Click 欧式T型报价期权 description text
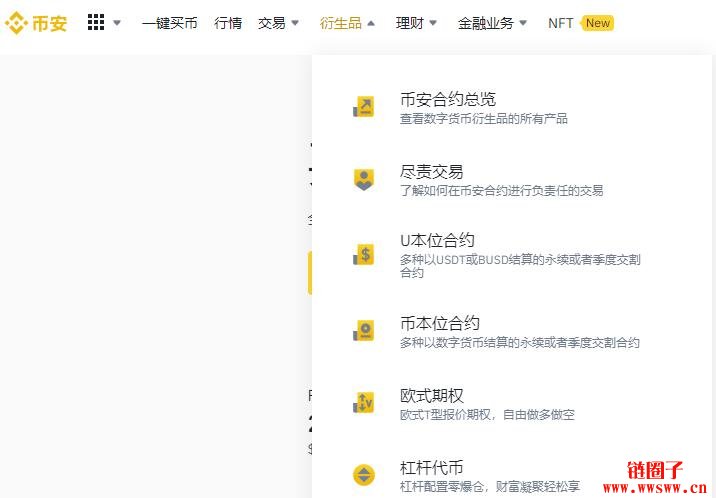 point(487,414)
